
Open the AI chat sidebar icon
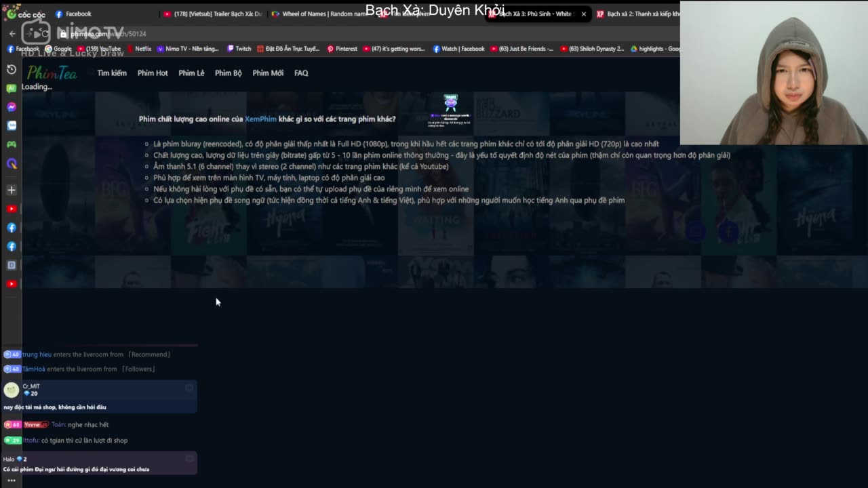[x=12, y=88]
